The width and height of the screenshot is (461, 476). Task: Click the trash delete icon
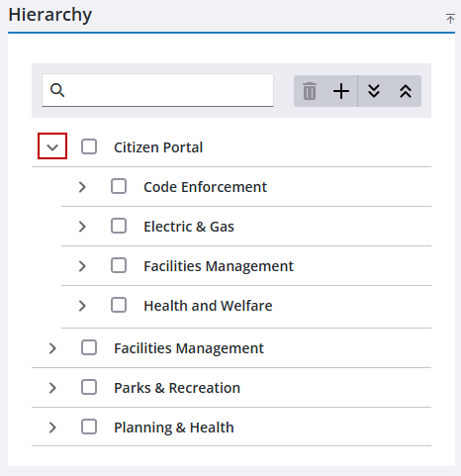[x=310, y=91]
